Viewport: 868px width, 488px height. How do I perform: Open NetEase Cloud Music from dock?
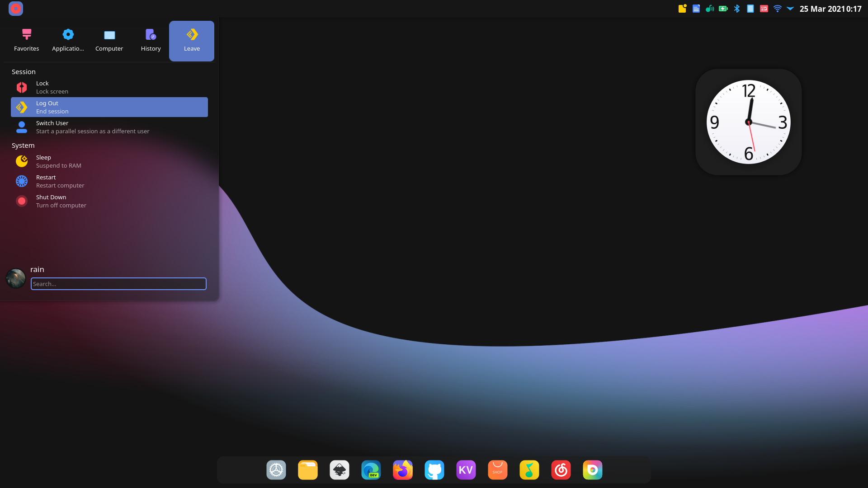pos(561,470)
